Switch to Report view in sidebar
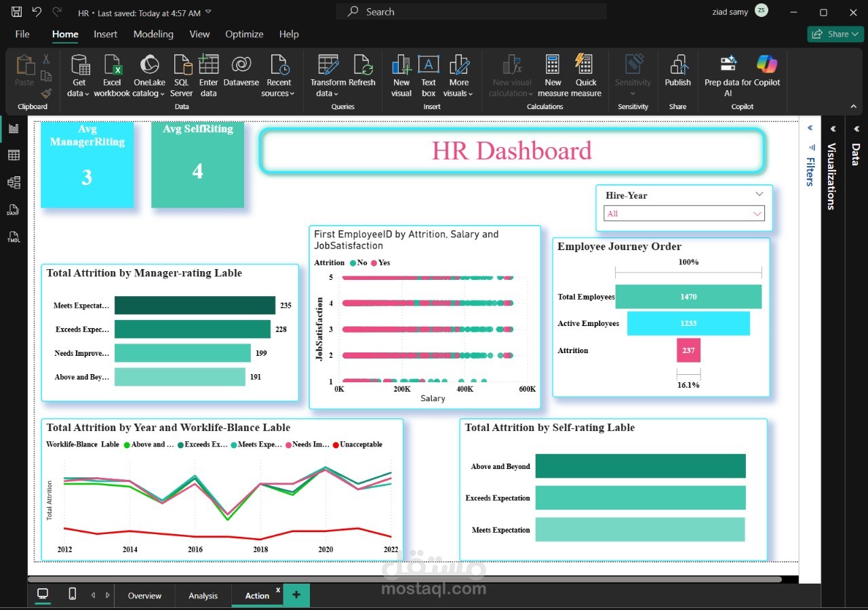 (14, 128)
